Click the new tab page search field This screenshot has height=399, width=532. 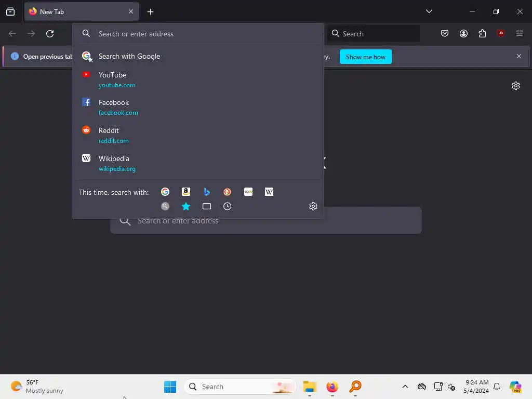coord(266,221)
